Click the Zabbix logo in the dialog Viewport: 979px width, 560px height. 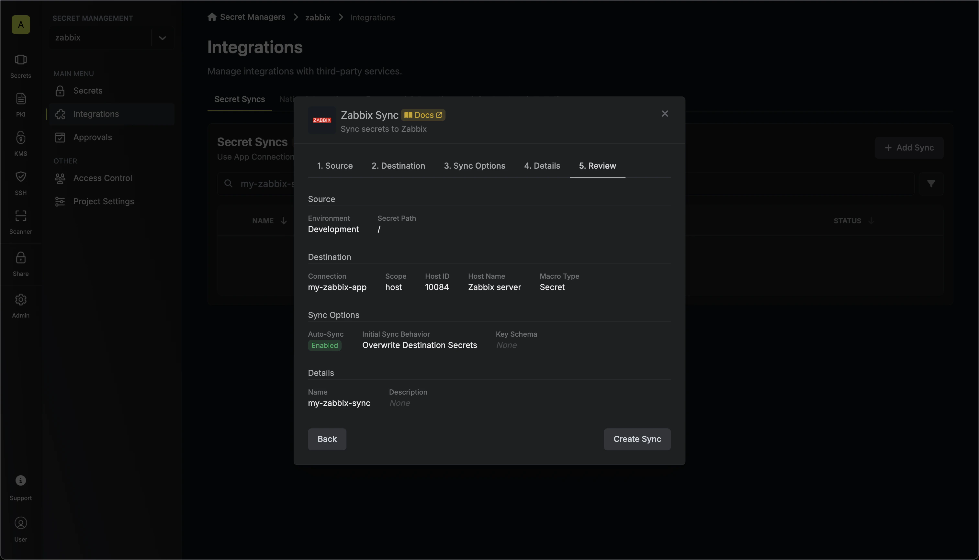322,120
